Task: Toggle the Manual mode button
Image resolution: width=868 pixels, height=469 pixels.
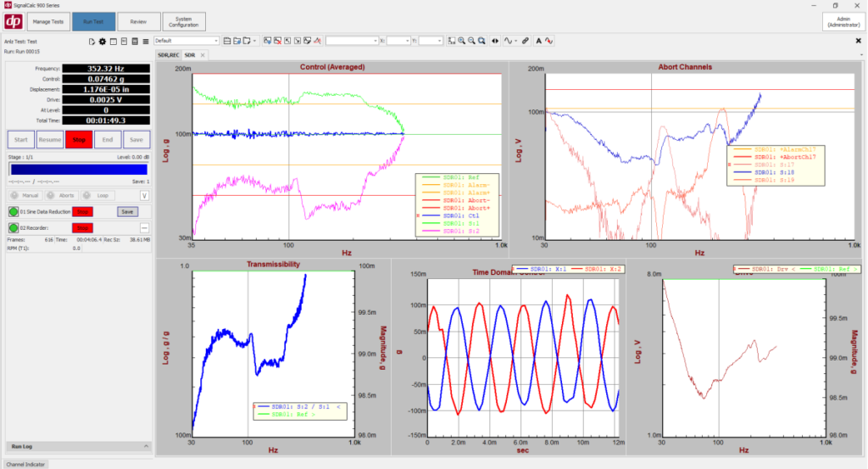Action: point(25,195)
